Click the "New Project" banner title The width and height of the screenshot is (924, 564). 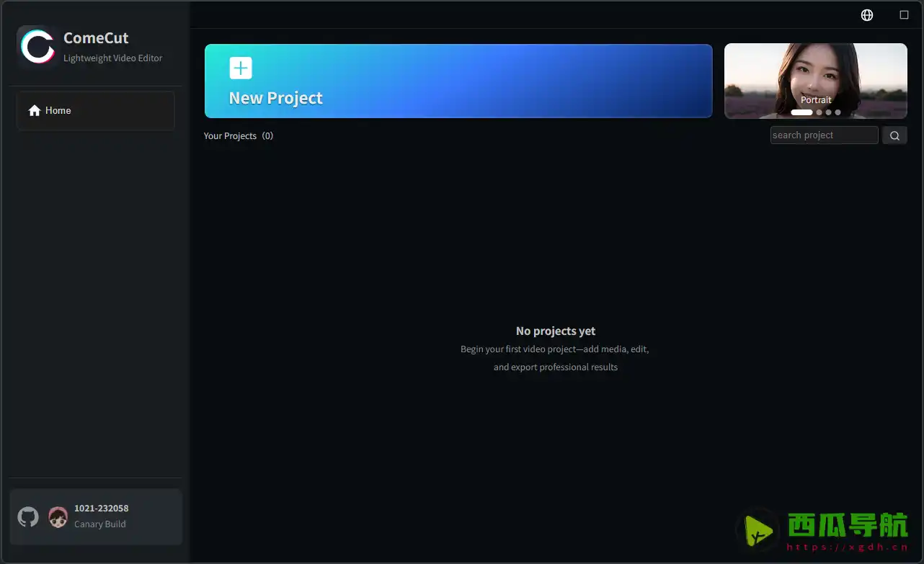coord(275,98)
